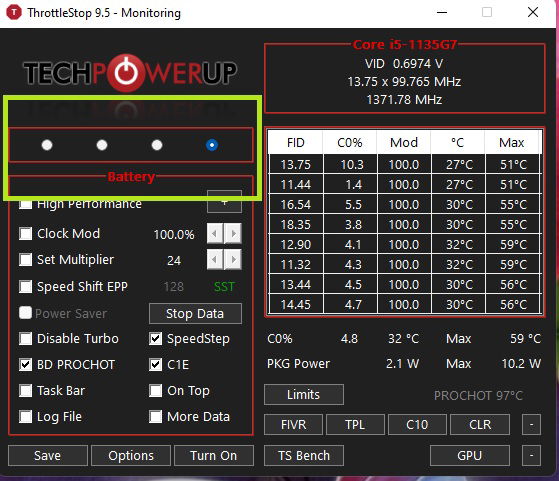Click the Max column header
This screenshot has height=481, width=559.
pos(512,142)
